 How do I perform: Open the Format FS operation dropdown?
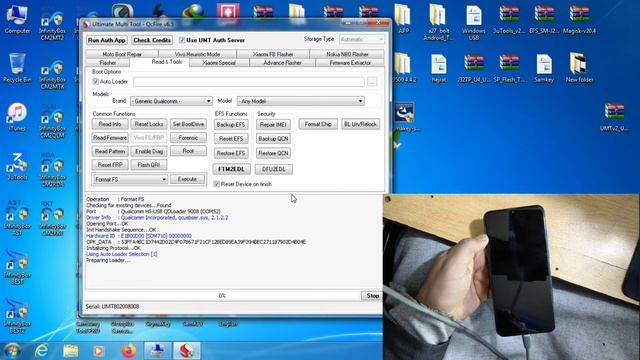[130, 179]
